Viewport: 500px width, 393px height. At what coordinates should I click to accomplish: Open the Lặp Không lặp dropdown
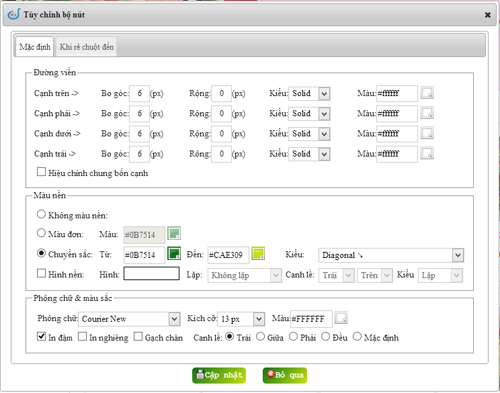click(245, 275)
